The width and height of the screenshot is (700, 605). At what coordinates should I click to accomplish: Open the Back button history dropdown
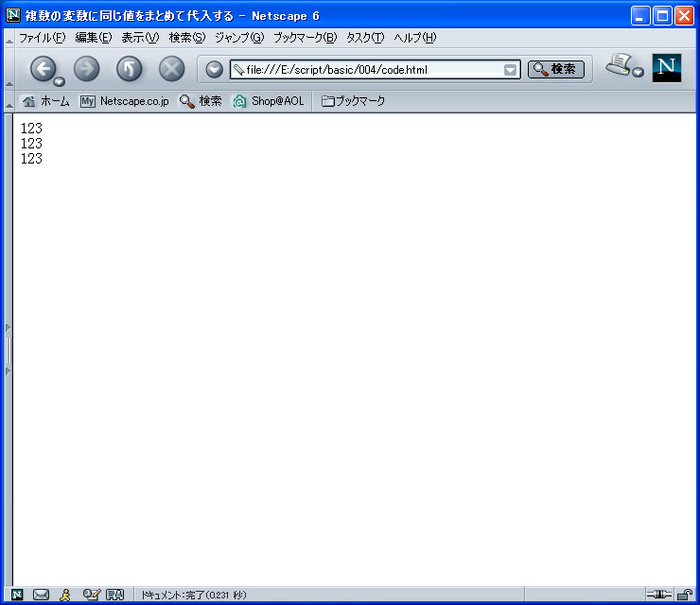tap(59, 81)
